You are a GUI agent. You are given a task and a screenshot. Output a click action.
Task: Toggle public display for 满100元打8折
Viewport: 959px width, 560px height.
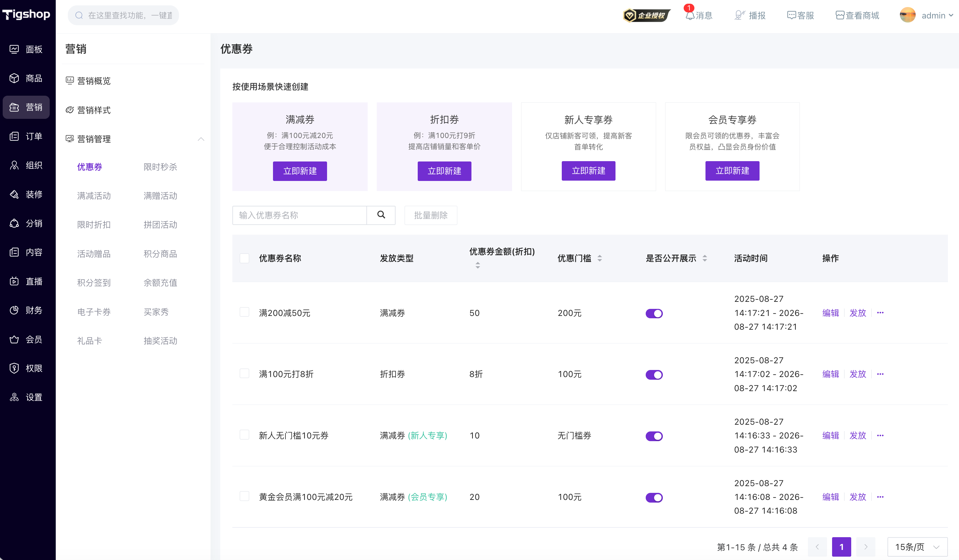coord(654,375)
